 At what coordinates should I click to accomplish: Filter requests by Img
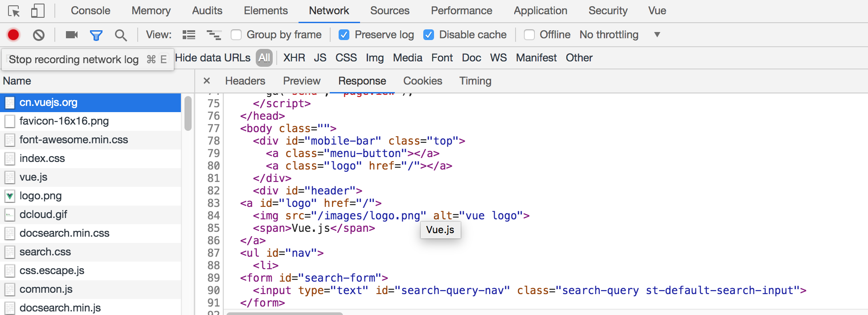point(375,58)
